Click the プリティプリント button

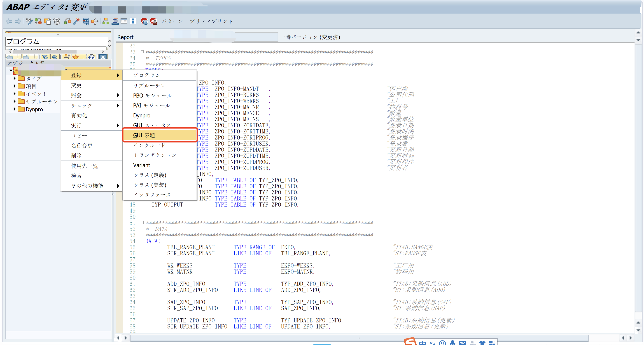[211, 21]
